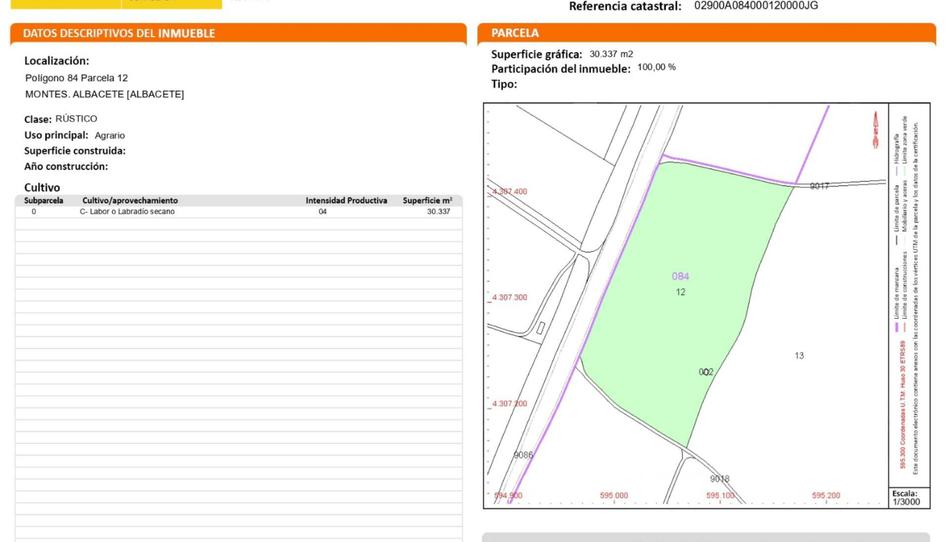
Task: Click the 9018 path label on map
Action: click(719, 478)
